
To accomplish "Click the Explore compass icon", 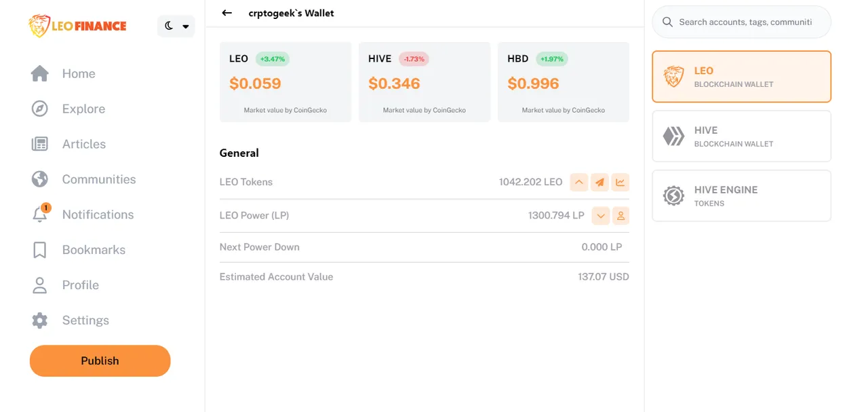I will tap(40, 109).
